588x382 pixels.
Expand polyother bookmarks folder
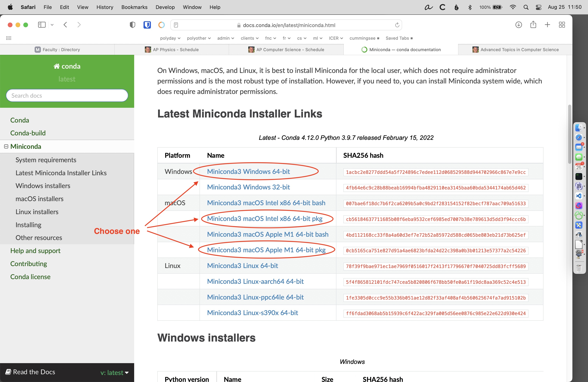(199, 38)
